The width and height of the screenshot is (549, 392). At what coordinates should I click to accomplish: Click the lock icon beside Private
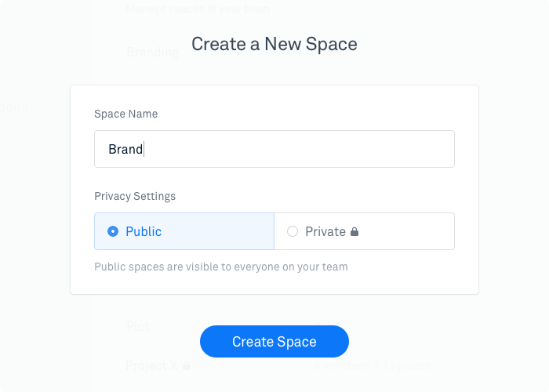pyautogui.click(x=354, y=232)
